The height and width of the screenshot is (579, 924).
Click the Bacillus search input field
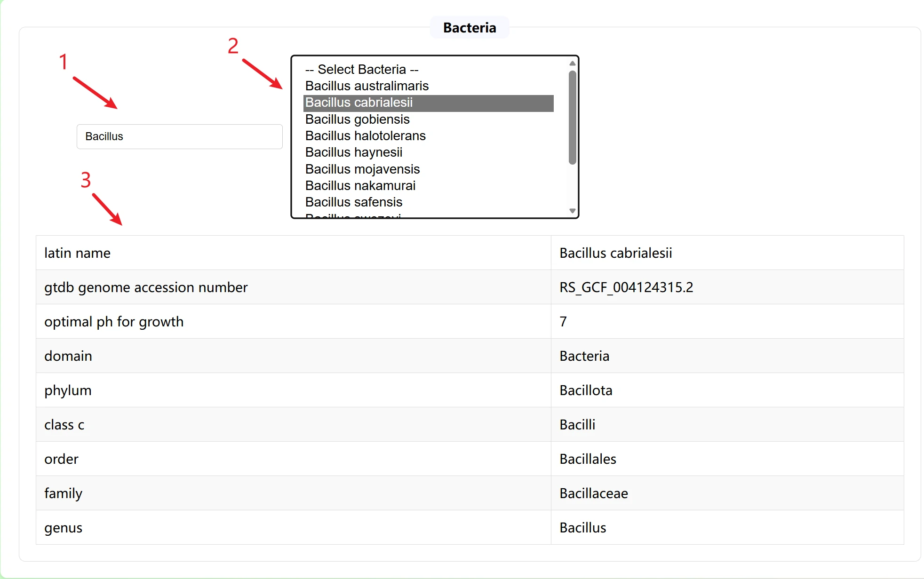coord(179,136)
